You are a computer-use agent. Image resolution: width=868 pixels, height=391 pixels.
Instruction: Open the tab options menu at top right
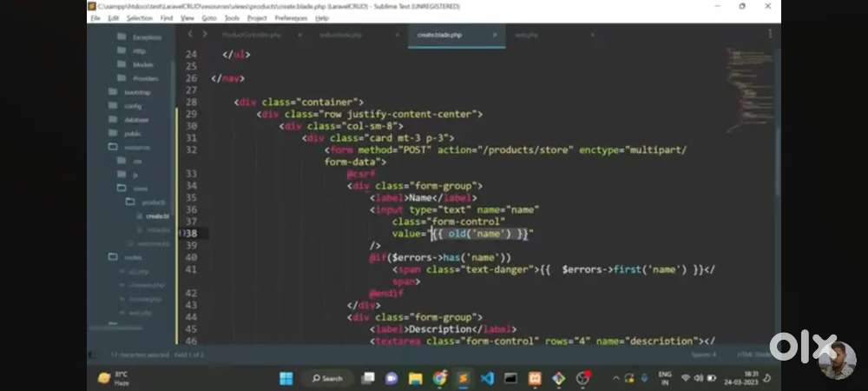769,35
